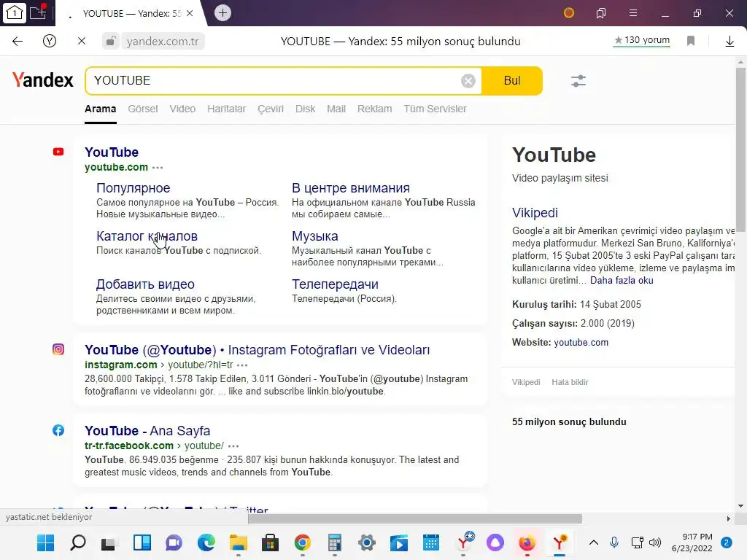This screenshot has height=560, width=747.
Task: Open В центре внимания sitelink
Action: coord(351,188)
